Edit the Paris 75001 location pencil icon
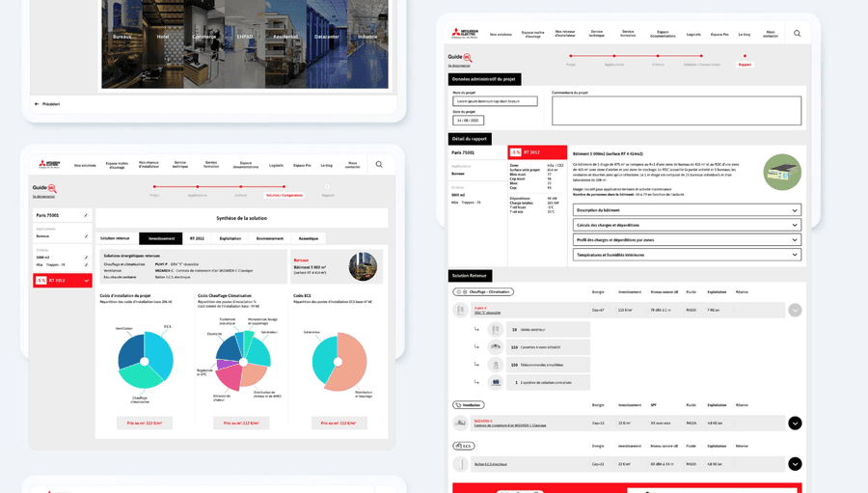 86,215
